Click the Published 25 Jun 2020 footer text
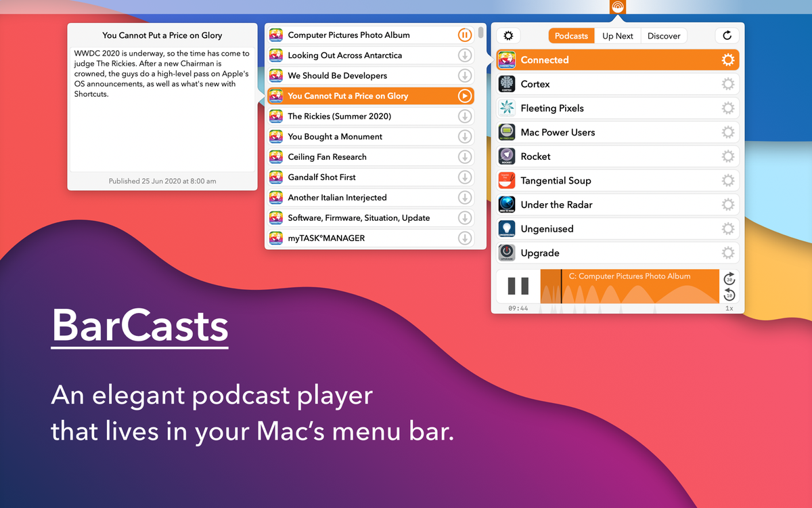 point(162,181)
